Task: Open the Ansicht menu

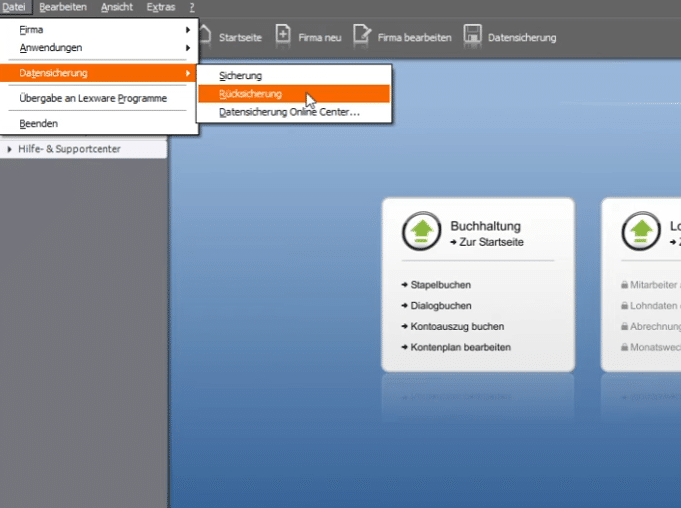Action: (x=117, y=7)
